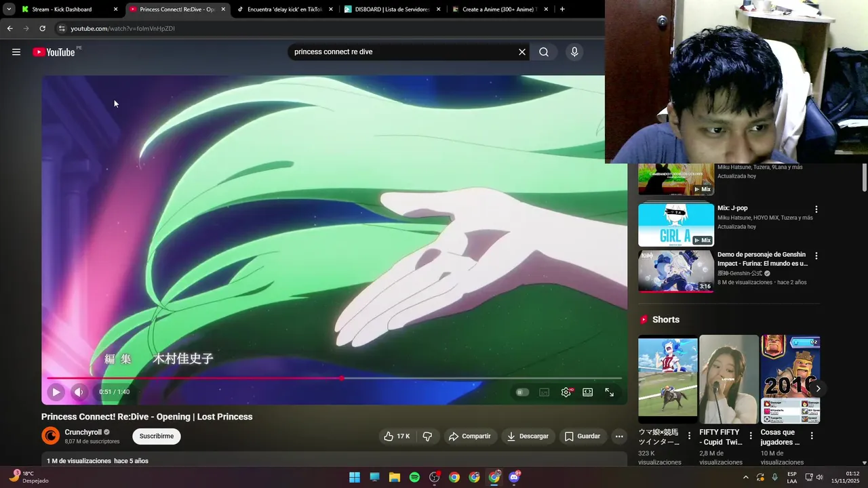
Task: Click the progress bar scrubber dot
Action: click(342, 378)
